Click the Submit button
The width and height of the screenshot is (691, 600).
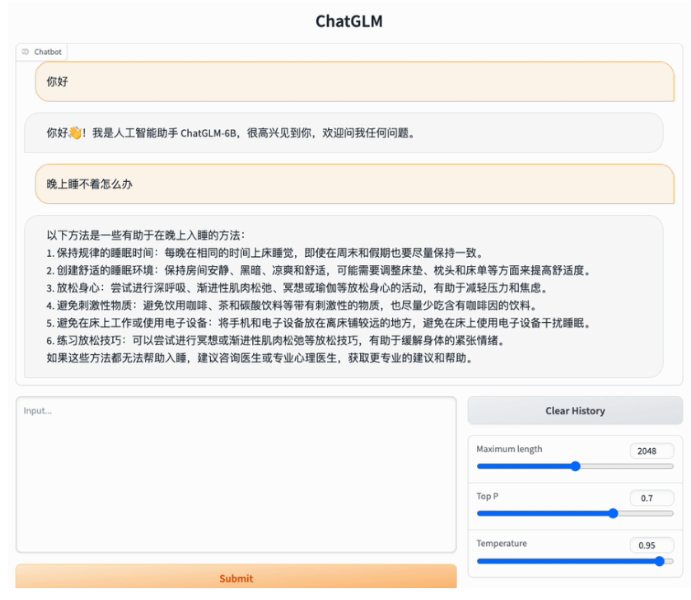236,577
